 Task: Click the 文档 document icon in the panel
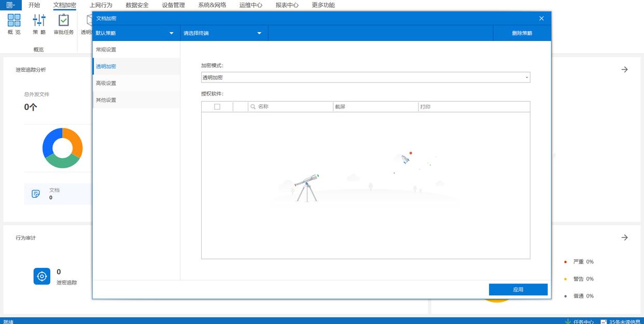pos(36,194)
